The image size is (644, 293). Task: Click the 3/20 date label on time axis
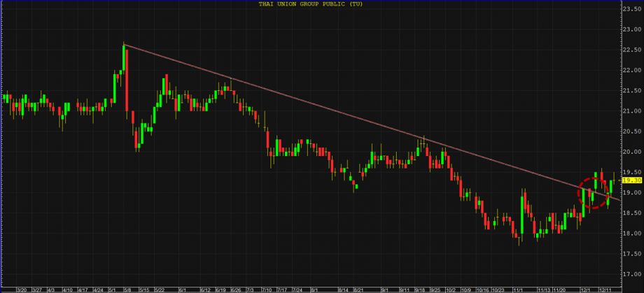pos(22,289)
